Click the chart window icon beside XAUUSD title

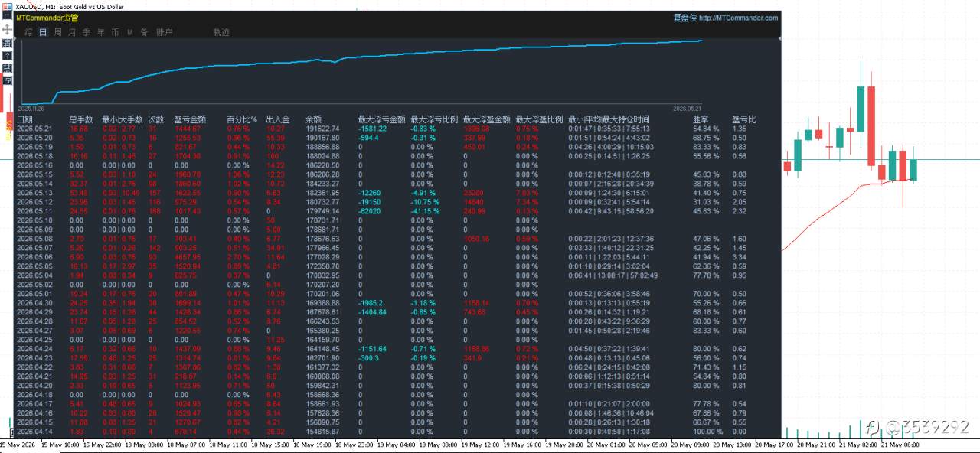(7, 5)
